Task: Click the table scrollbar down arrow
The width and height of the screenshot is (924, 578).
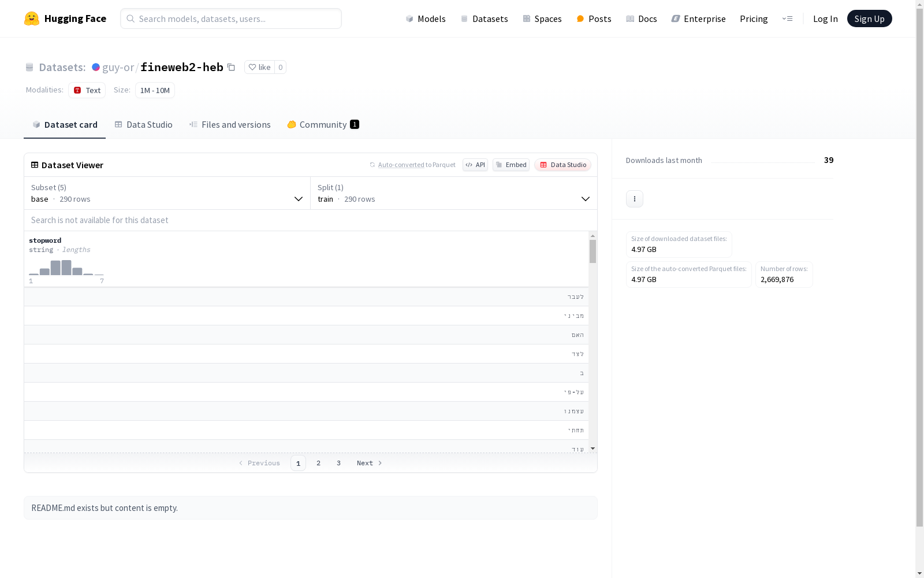Action: click(593, 449)
